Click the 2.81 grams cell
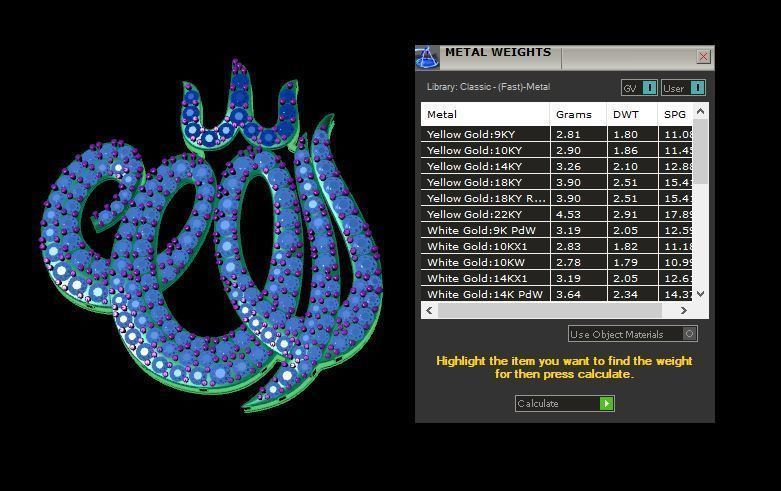Viewport: 781px width, 491px height. click(x=578, y=134)
